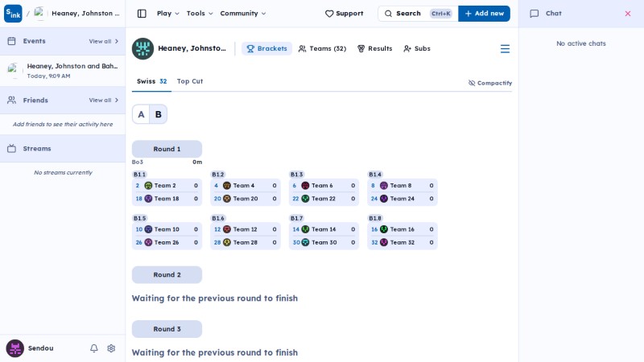Click the Add new button

point(485,14)
